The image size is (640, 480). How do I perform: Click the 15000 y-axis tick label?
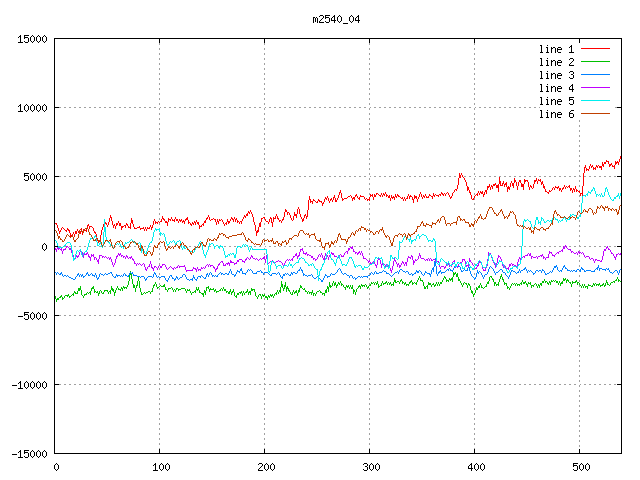click(x=32, y=39)
